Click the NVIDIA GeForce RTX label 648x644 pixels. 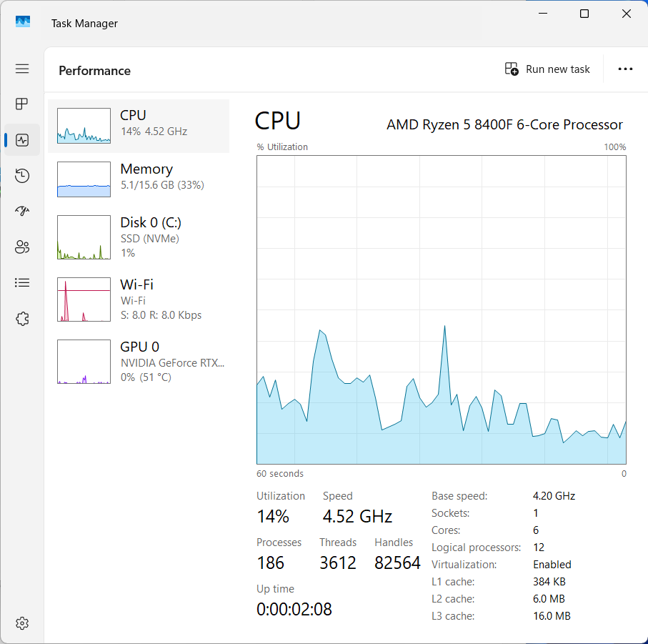pos(172,363)
